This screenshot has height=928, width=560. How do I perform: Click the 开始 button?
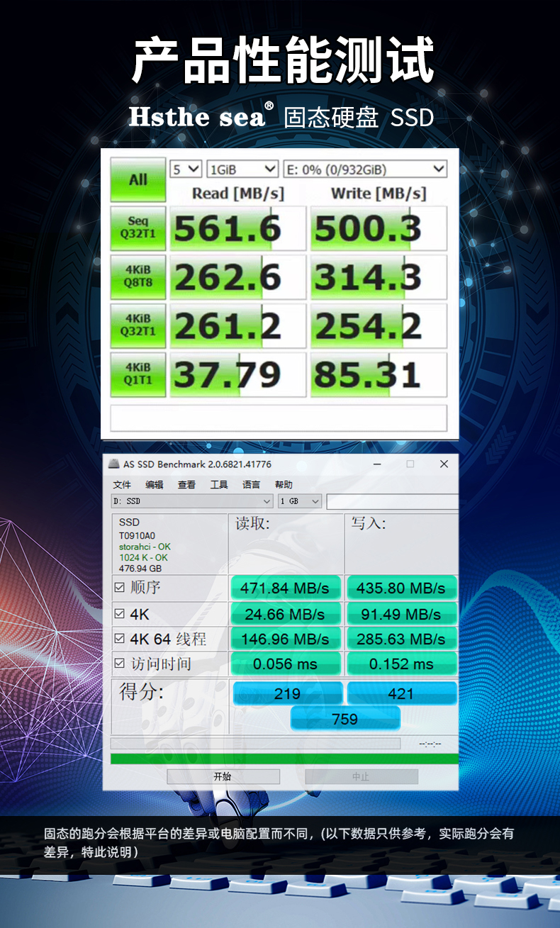pos(223,776)
